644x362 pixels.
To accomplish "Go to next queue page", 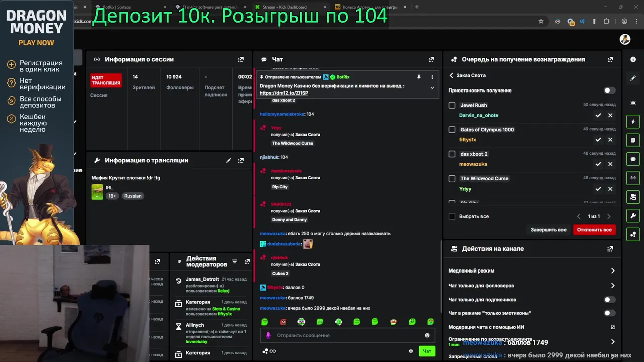I will tap(609, 216).
